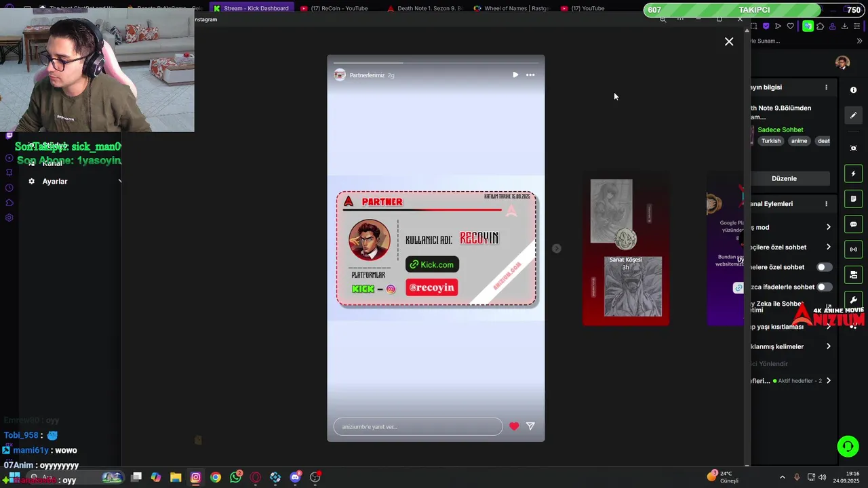Open Discord from the taskbar
This screenshot has height=488, width=868.
[x=295, y=477]
